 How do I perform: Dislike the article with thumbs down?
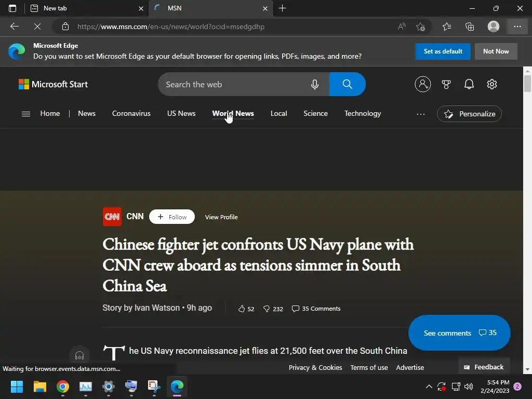tap(273, 309)
